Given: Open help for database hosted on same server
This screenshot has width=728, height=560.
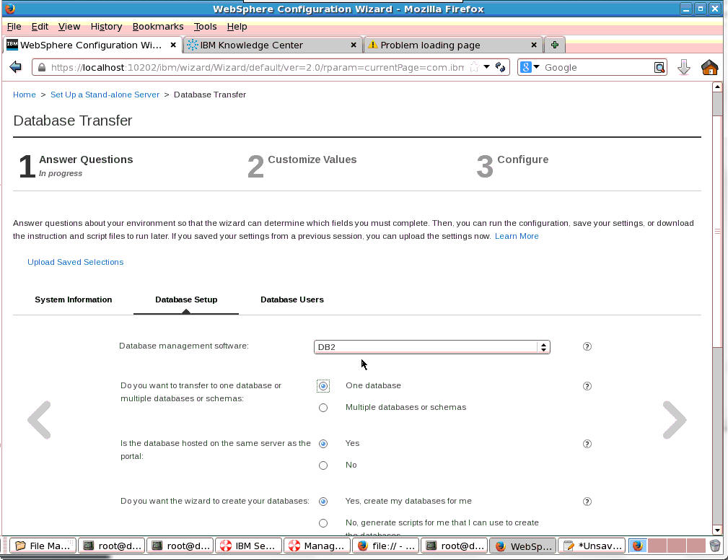Looking at the screenshot, I should coord(587,444).
